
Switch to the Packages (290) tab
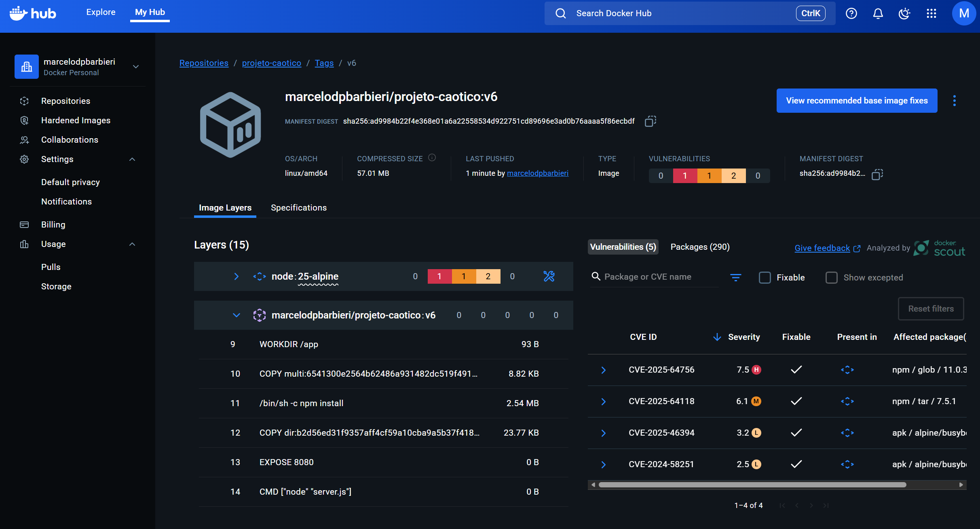(x=700, y=247)
